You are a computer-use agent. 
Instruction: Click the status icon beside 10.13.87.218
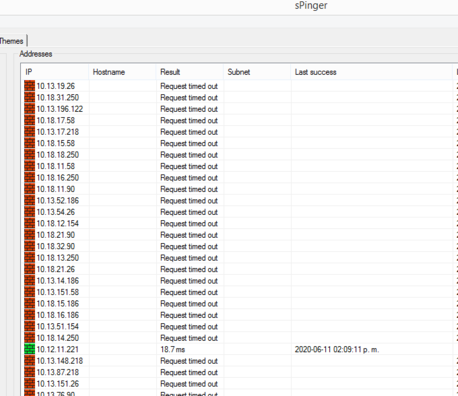[x=29, y=372]
